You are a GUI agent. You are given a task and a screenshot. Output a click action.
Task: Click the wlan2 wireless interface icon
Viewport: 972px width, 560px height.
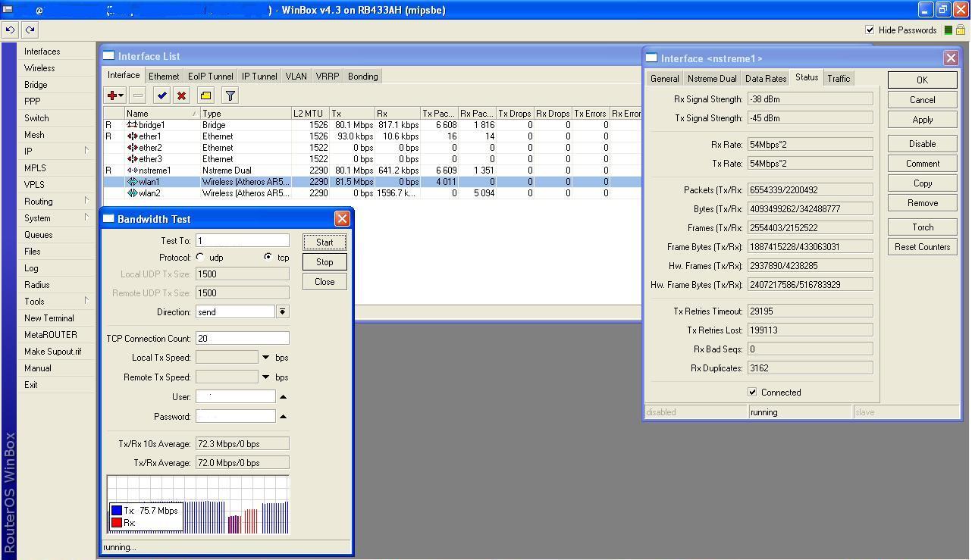133,193
